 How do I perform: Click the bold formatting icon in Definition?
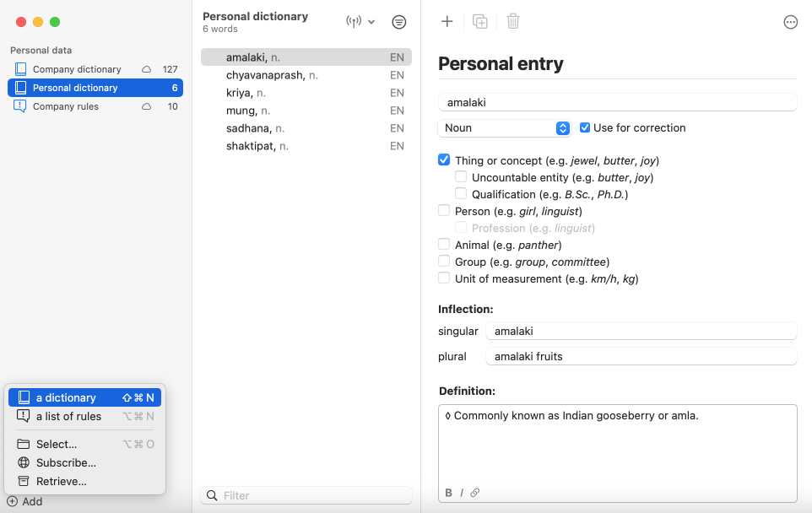coord(448,493)
